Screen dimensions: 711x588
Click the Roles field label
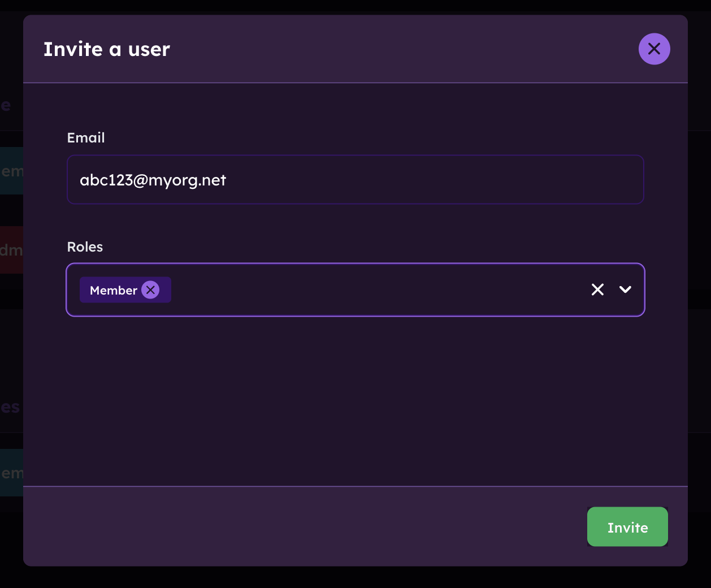pos(85,247)
